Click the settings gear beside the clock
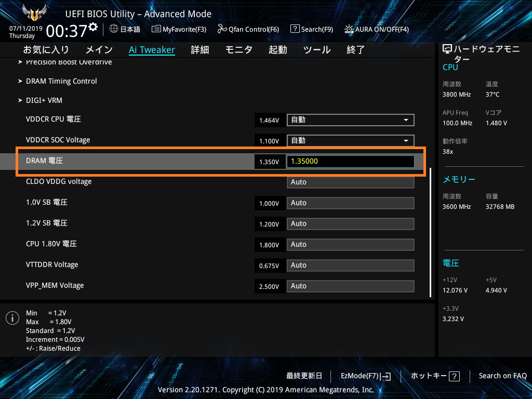This screenshot has height=399, width=532. point(93,27)
